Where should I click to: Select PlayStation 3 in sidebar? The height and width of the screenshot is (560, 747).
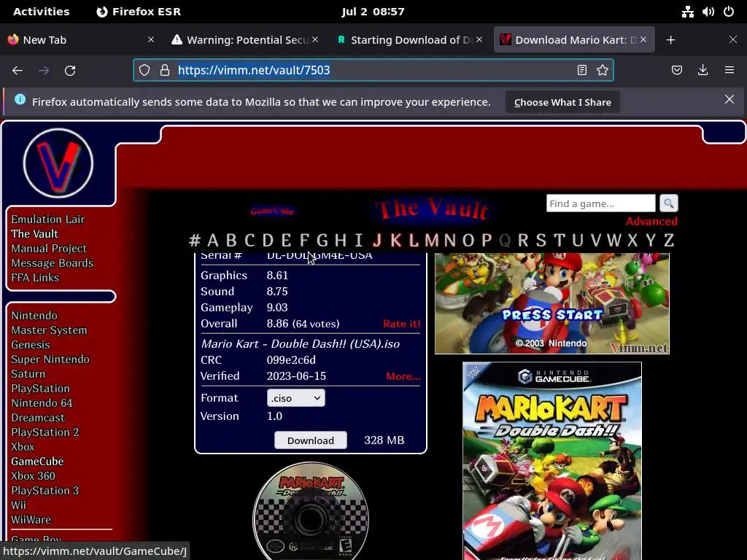pos(44,491)
